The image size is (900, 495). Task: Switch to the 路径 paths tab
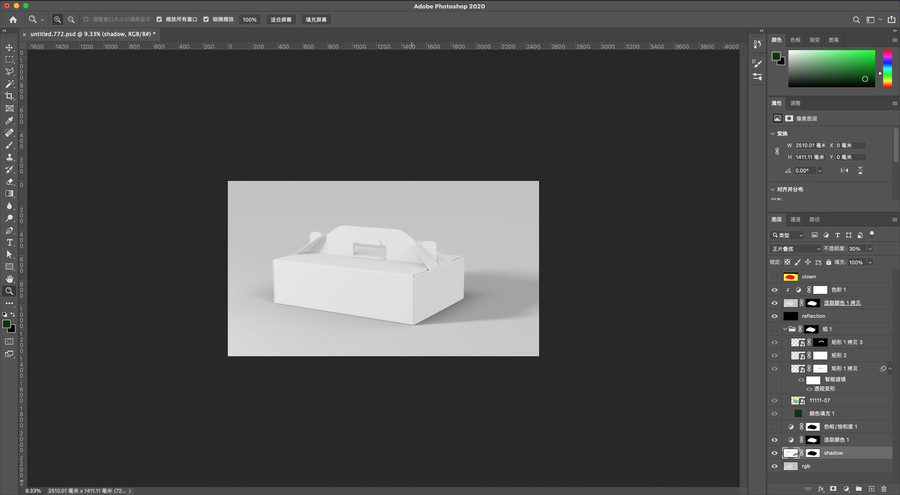tap(814, 219)
